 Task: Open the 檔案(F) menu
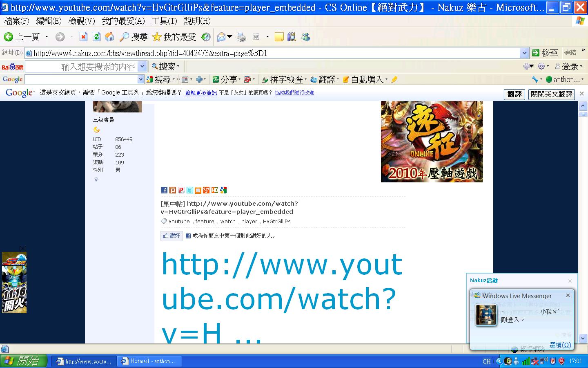click(17, 21)
